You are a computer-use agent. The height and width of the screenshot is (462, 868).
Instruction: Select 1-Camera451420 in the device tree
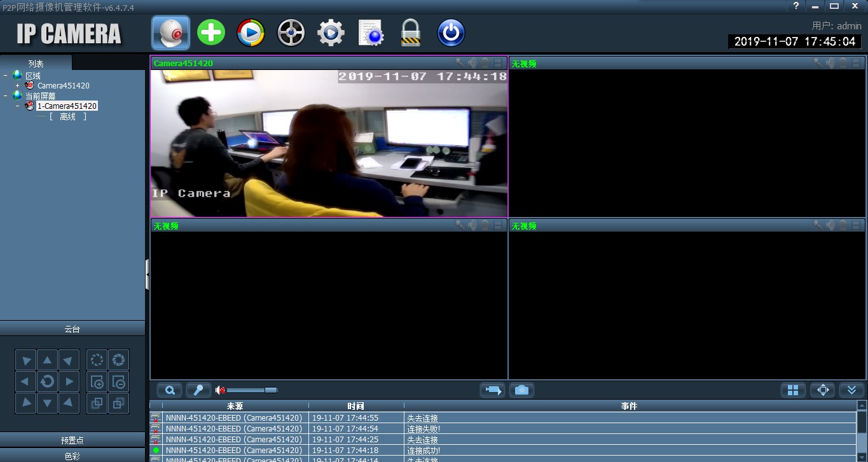(67, 106)
